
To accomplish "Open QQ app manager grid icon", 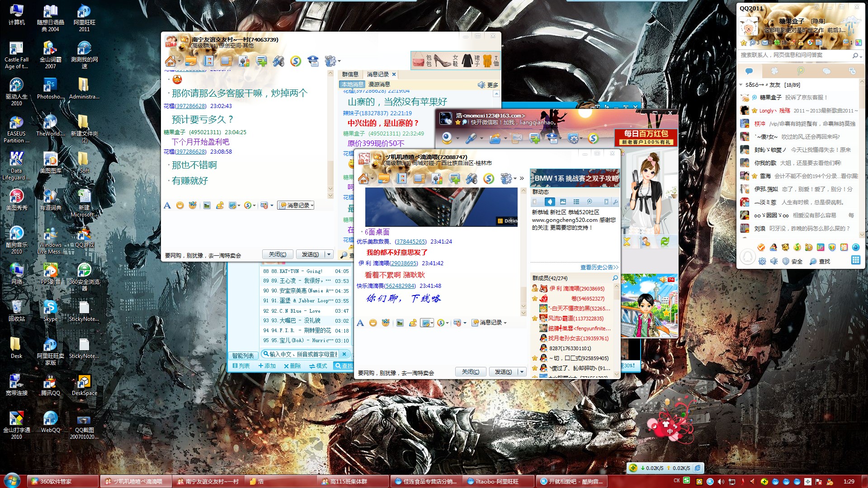I will 855,260.
